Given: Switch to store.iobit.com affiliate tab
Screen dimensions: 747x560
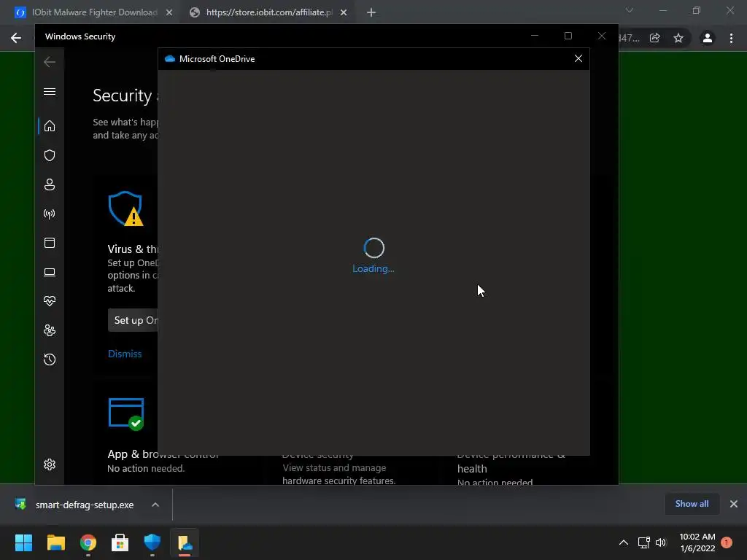Looking at the screenshot, I should pyautogui.click(x=269, y=12).
